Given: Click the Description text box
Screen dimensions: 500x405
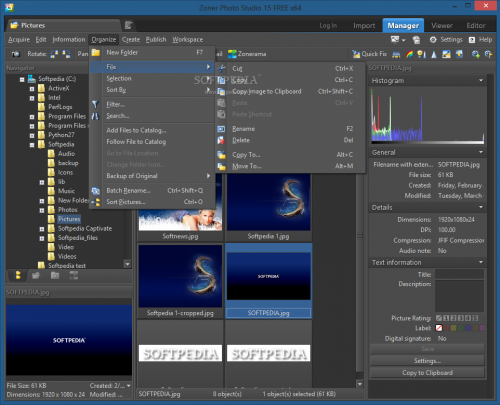Looking at the screenshot, I should point(459,296).
